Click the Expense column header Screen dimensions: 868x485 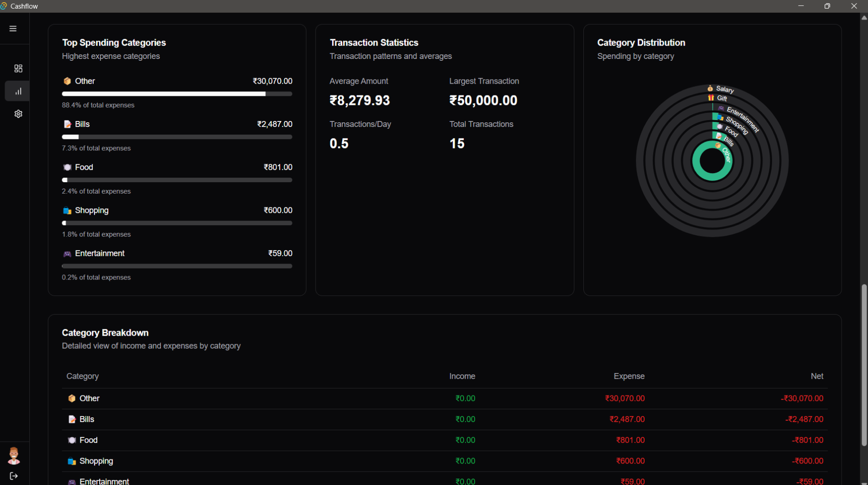click(x=629, y=376)
